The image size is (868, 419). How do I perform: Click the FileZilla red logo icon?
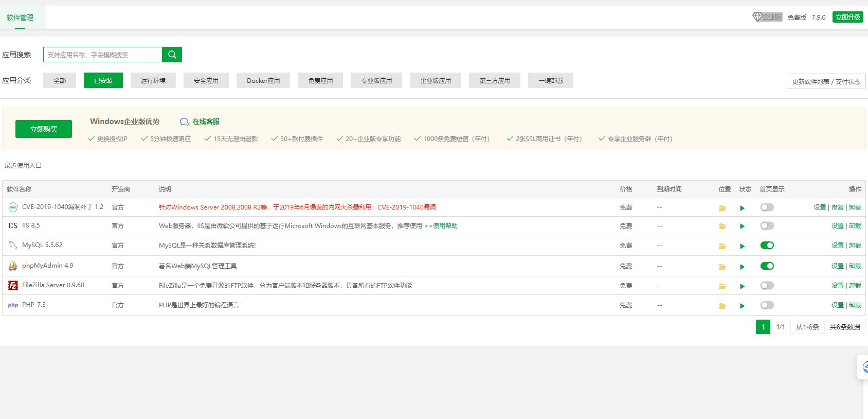click(x=13, y=285)
